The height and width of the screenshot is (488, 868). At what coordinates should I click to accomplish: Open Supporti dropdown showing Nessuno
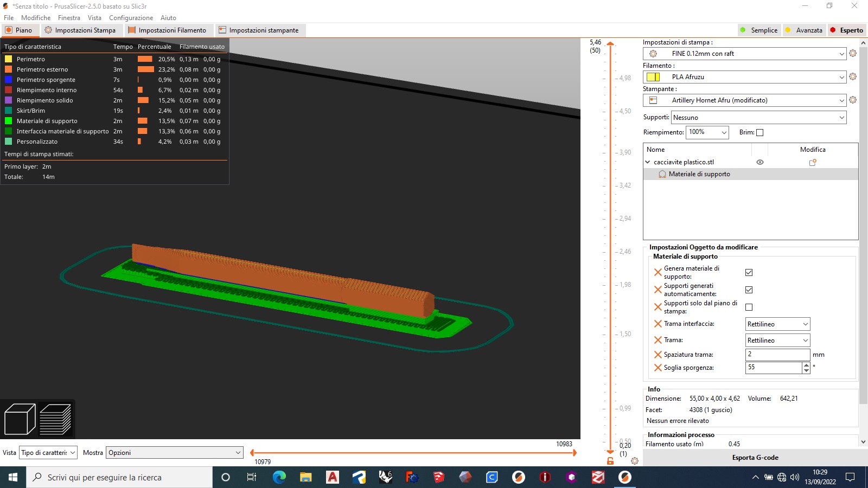coord(759,118)
